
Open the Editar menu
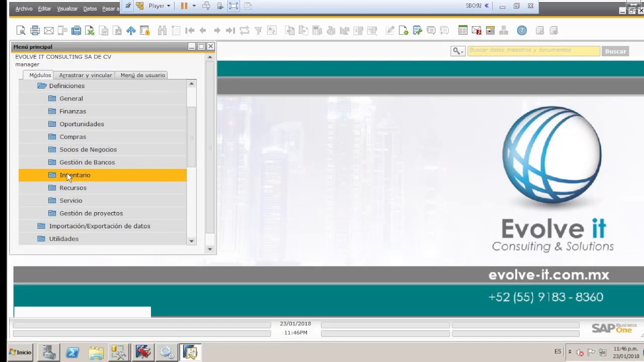click(x=44, y=9)
